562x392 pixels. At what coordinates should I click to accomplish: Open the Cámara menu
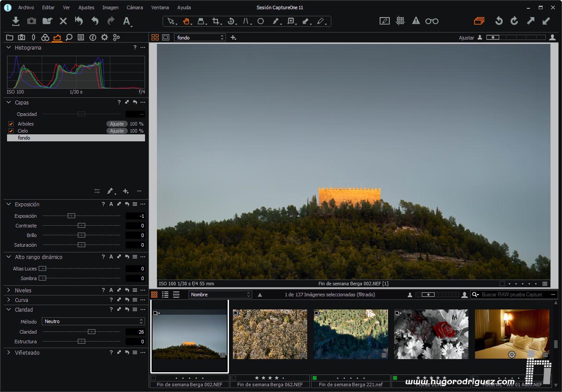(134, 7)
